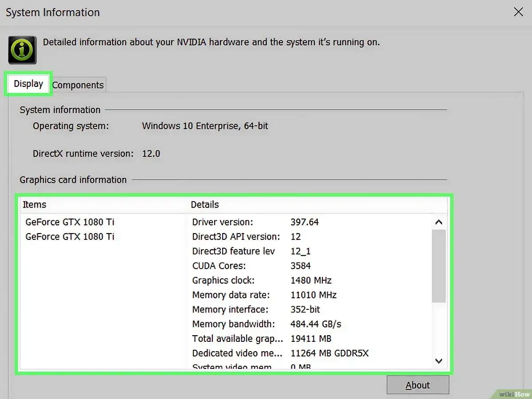Click the About button
This screenshot has width=532, height=399.
(418, 385)
